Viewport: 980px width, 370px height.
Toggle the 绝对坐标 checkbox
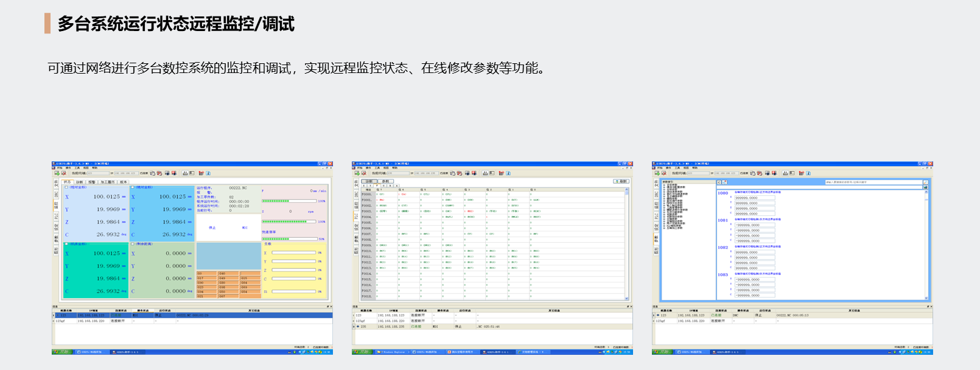pyautogui.click(x=133, y=187)
